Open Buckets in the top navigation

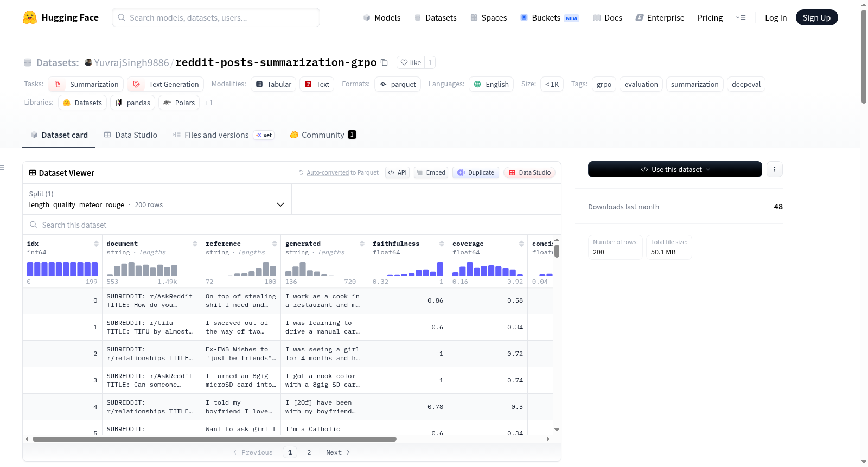coord(550,17)
